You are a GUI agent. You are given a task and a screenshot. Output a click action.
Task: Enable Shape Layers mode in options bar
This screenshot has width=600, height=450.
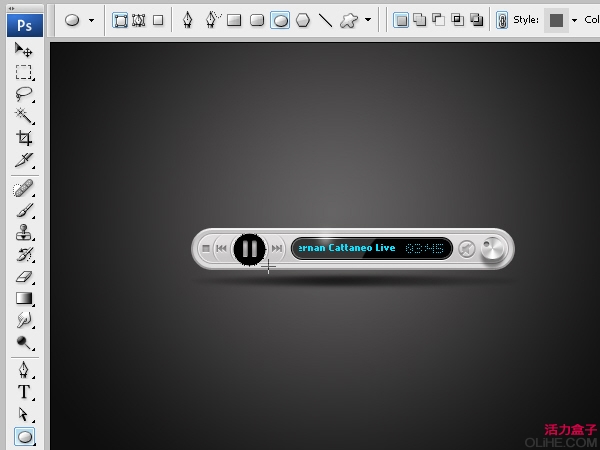pyautogui.click(x=120, y=20)
